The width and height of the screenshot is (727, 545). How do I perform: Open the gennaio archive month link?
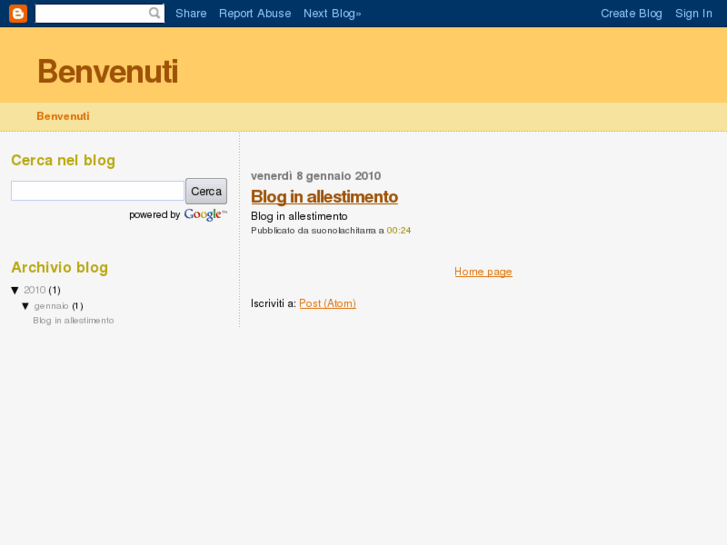click(x=51, y=306)
